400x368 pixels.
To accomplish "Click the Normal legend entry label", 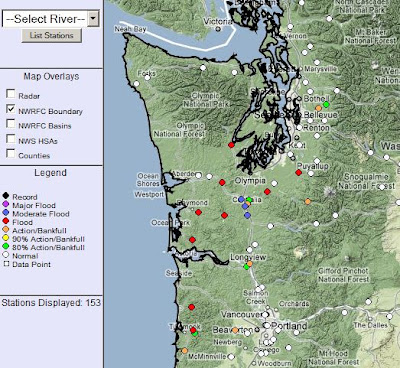I will click(25, 256).
